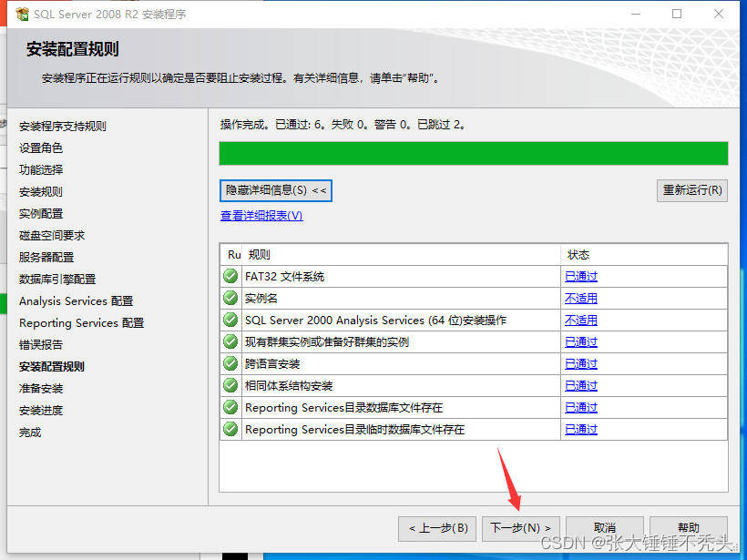The image size is (747, 560).
Task: Open 不适用 status link for 实例名
Action: click(580, 299)
